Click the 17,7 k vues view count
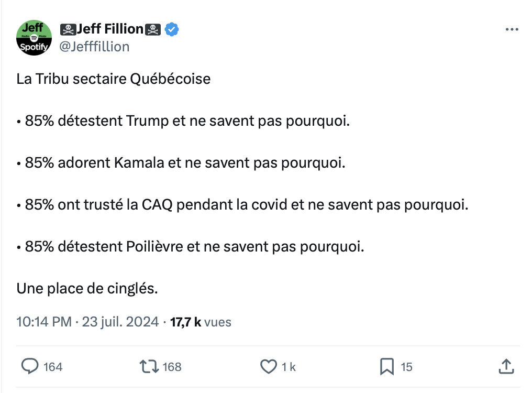Screen dimensions: 532x393 pyautogui.click(x=201, y=322)
